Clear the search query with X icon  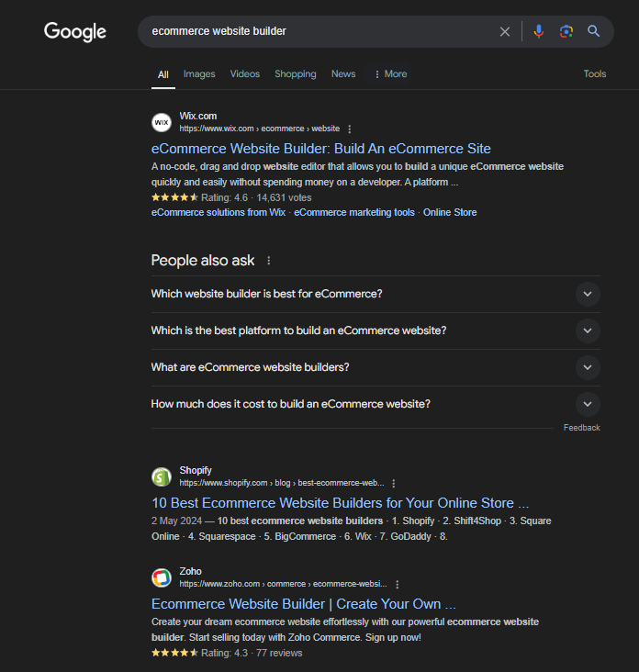[505, 31]
